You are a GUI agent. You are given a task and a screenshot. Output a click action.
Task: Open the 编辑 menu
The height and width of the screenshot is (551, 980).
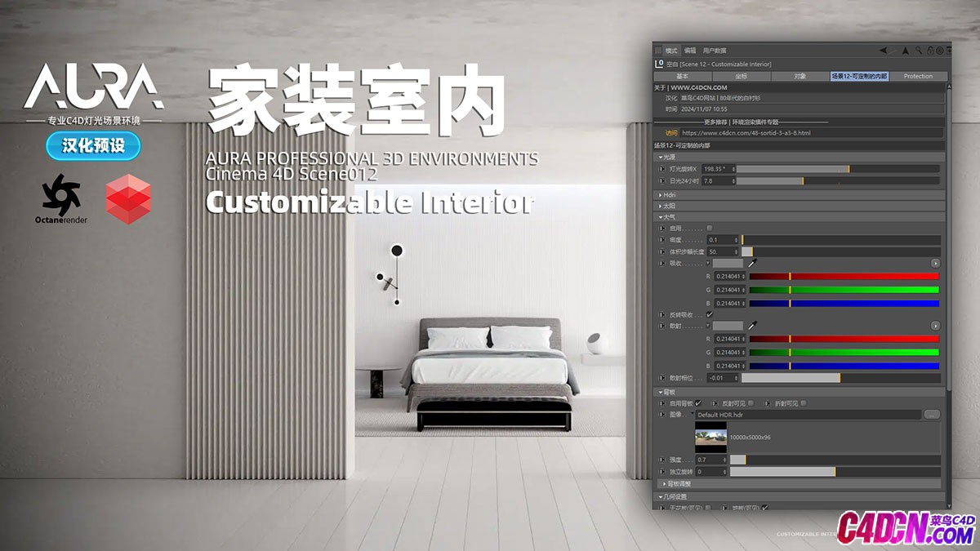click(690, 51)
